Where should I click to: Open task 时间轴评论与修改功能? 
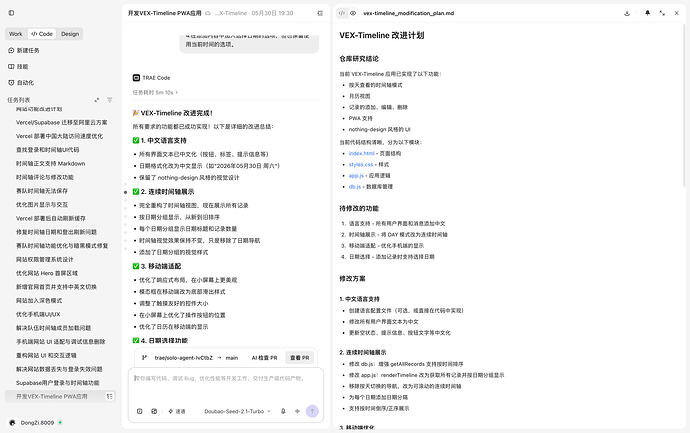pyautogui.click(x=45, y=177)
